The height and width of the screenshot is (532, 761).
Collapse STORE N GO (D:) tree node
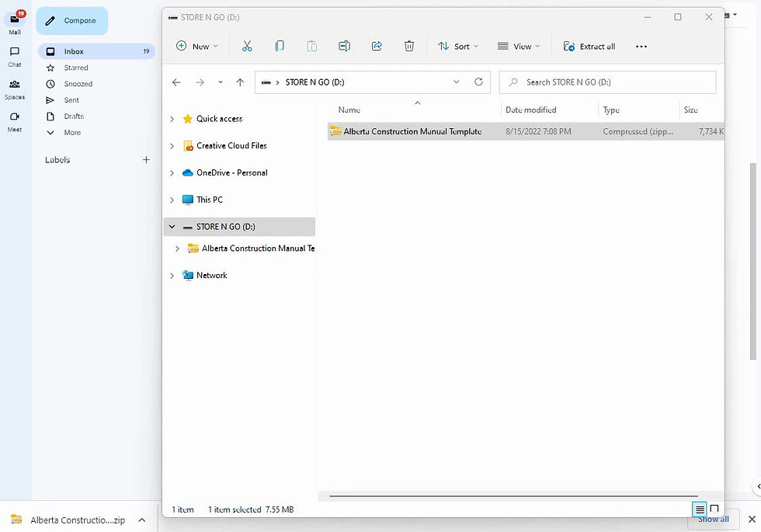pyautogui.click(x=172, y=227)
